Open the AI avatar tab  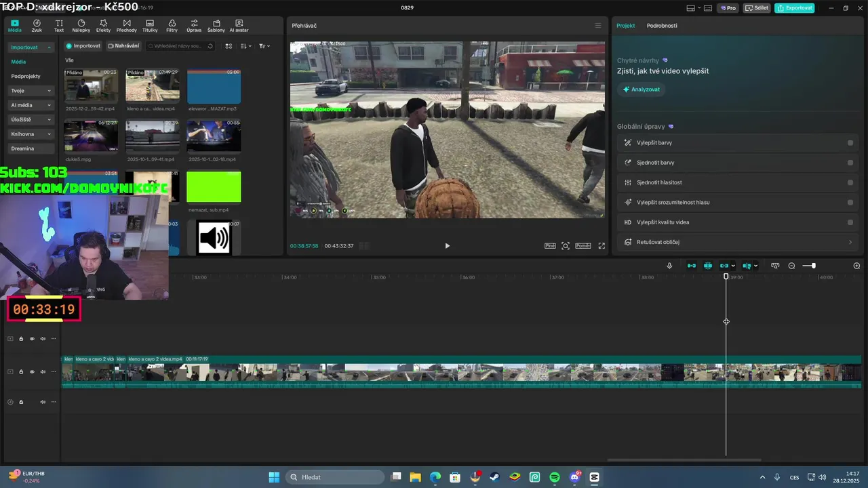tap(239, 26)
